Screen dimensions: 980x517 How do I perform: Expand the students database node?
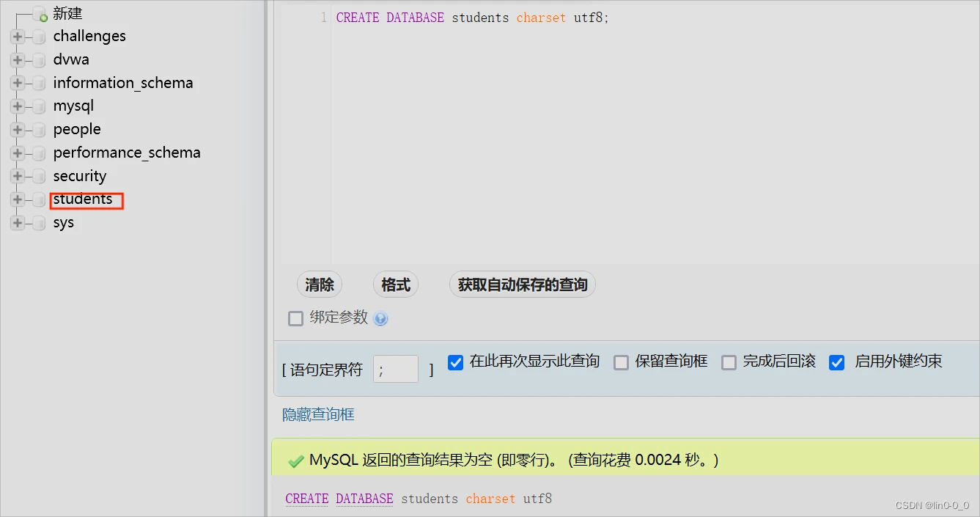point(18,199)
